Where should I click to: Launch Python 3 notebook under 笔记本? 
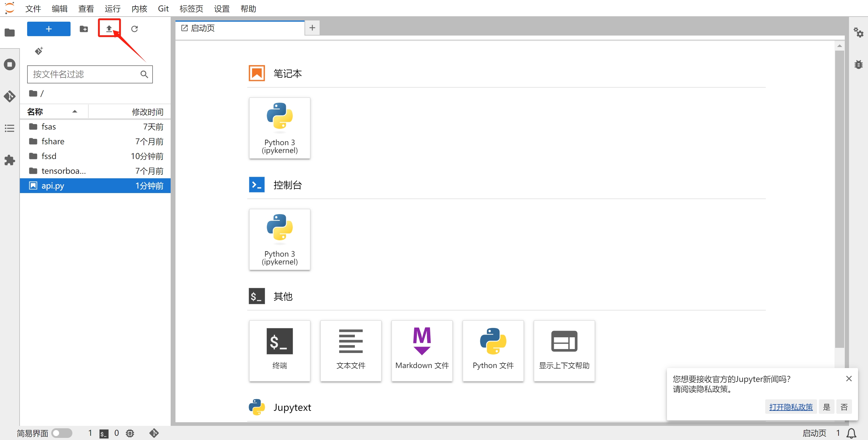coord(280,128)
